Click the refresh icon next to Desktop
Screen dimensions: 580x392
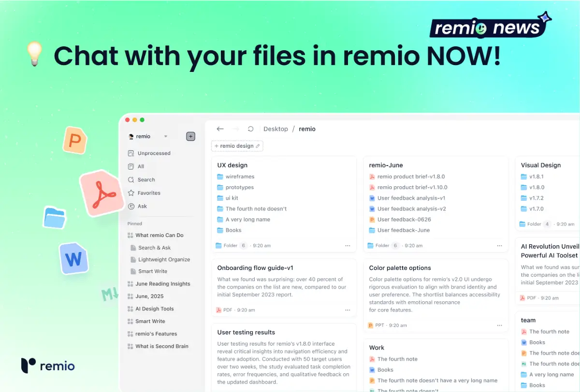[x=250, y=129]
